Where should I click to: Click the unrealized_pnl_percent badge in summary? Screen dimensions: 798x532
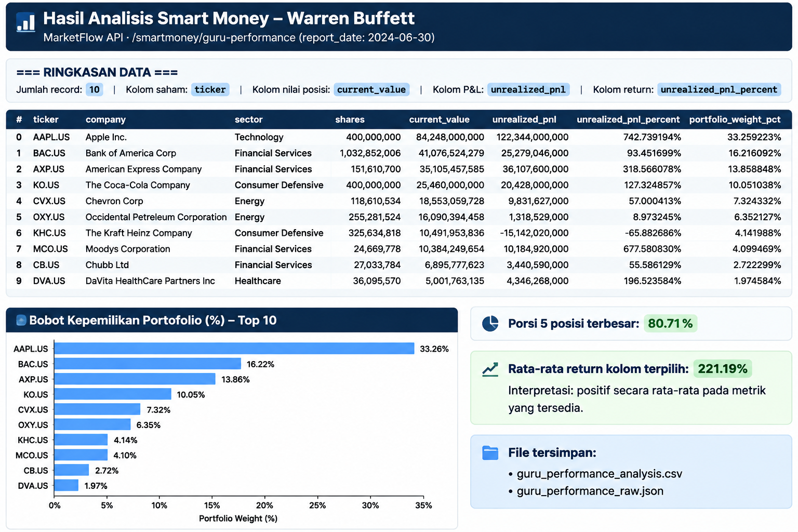719,89
